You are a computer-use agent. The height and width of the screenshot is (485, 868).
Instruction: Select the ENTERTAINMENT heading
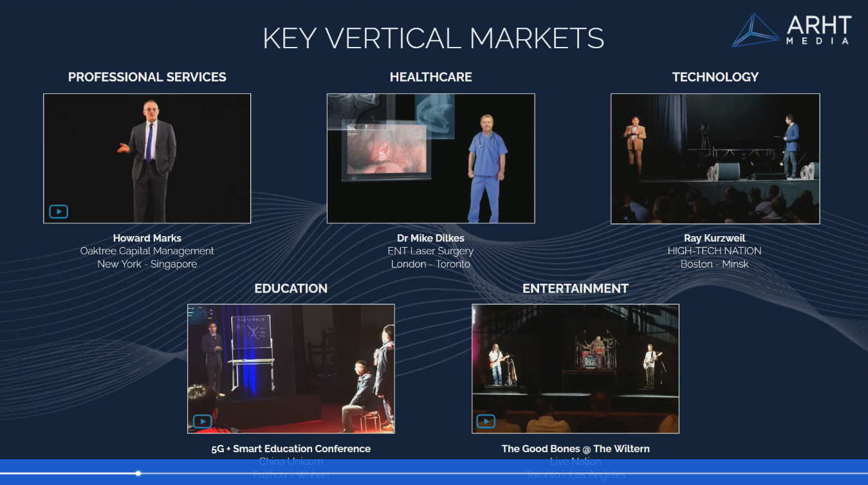575,288
